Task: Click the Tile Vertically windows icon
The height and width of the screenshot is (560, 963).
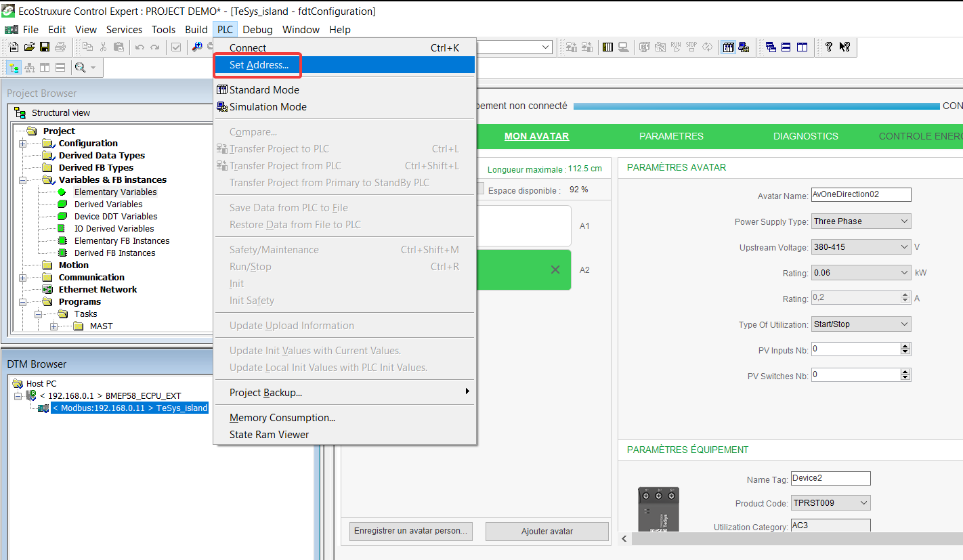Action: (802, 47)
